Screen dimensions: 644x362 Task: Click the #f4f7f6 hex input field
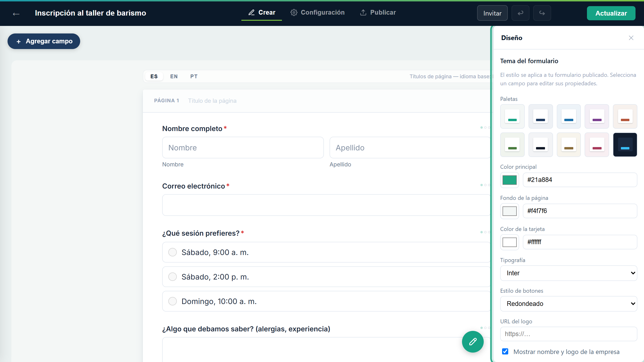pos(580,211)
